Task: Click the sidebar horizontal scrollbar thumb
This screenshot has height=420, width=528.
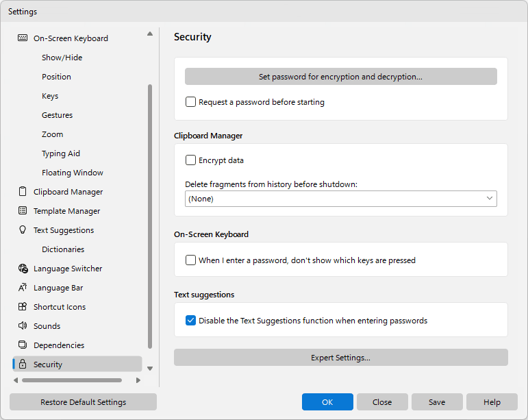Action: click(72, 380)
